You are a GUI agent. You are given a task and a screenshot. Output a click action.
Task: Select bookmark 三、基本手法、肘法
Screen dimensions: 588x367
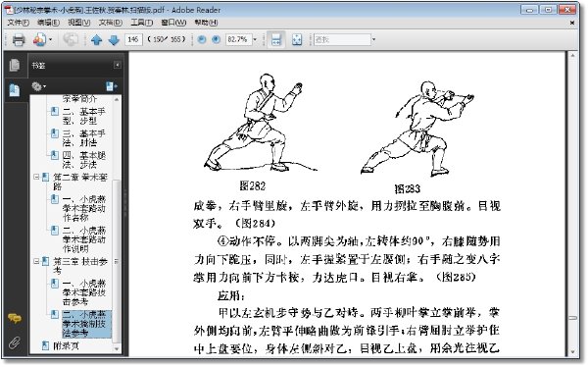pos(84,138)
